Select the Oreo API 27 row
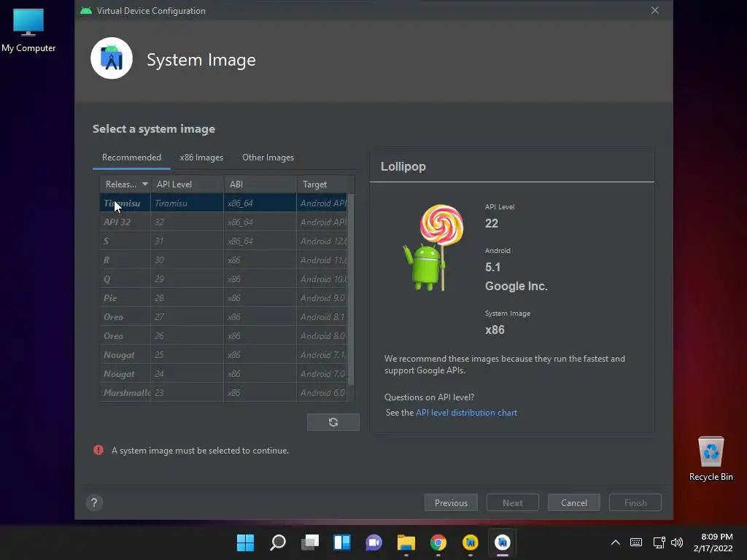 pyautogui.click(x=223, y=317)
